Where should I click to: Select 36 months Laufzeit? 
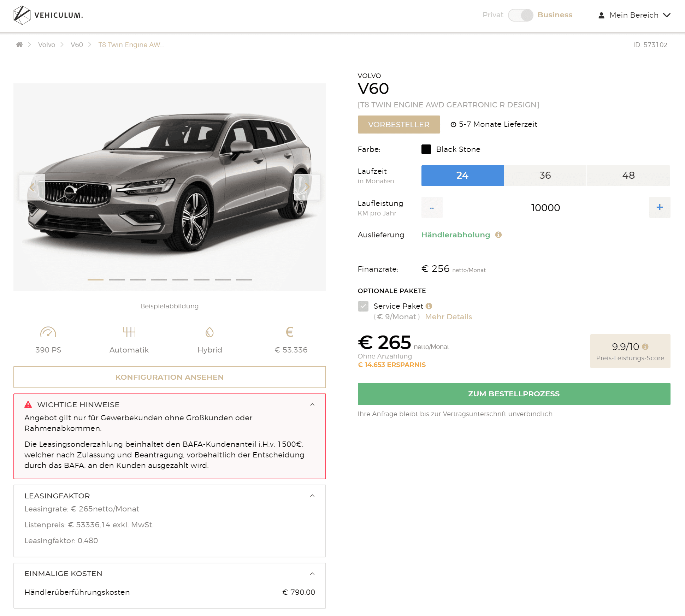tap(545, 176)
